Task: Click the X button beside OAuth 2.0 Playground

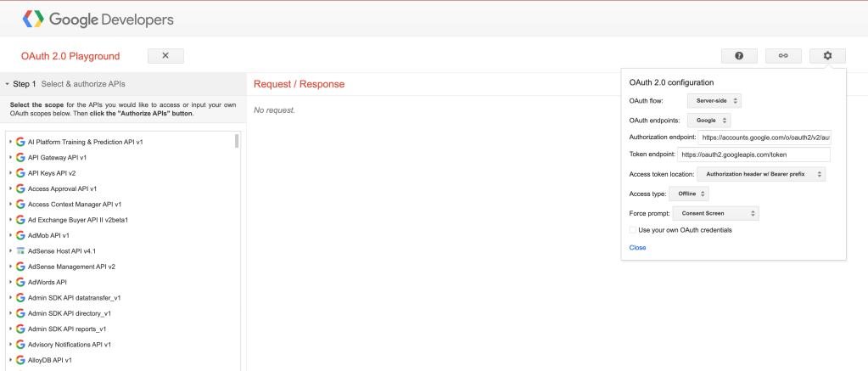Action: click(165, 55)
